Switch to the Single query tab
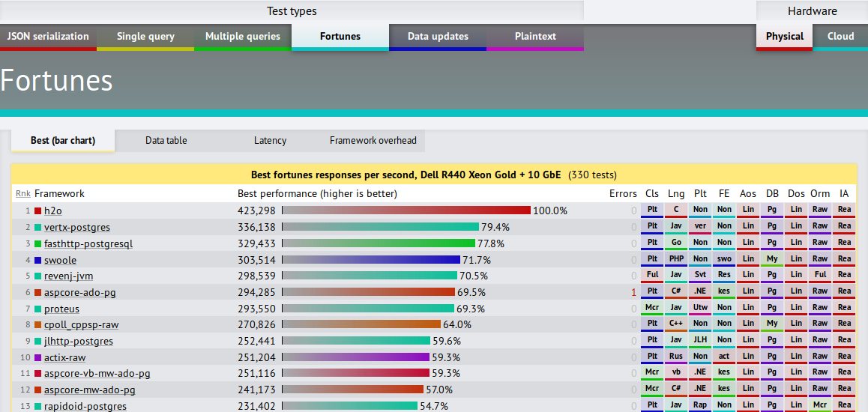Viewport: 868px width, 412px height. [x=145, y=37]
